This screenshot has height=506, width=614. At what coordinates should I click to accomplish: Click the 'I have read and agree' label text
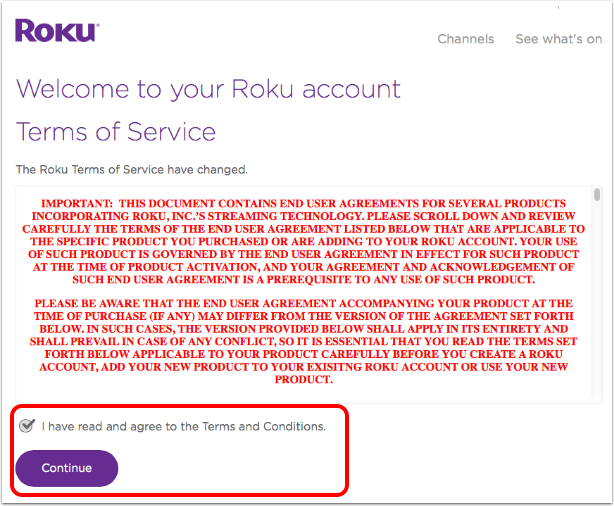(x=184, y=426)
